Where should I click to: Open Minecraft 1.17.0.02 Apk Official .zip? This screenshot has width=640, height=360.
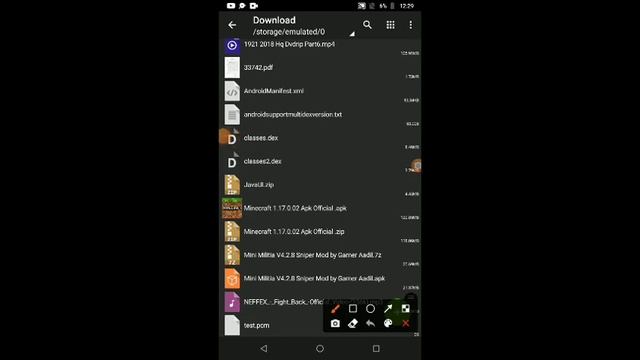click(x=294, y=231)
